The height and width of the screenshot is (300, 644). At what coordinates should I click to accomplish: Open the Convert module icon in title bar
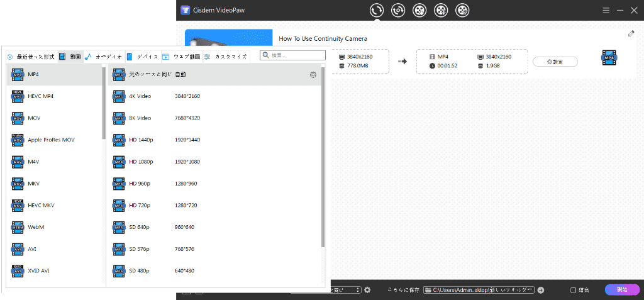point(377,10)
